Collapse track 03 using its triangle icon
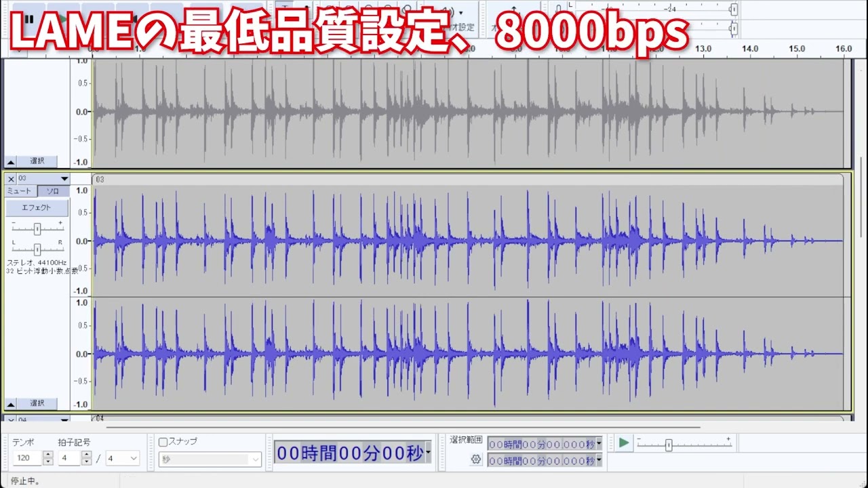This screenshot has height=488, width=868. tap(11, 403)
